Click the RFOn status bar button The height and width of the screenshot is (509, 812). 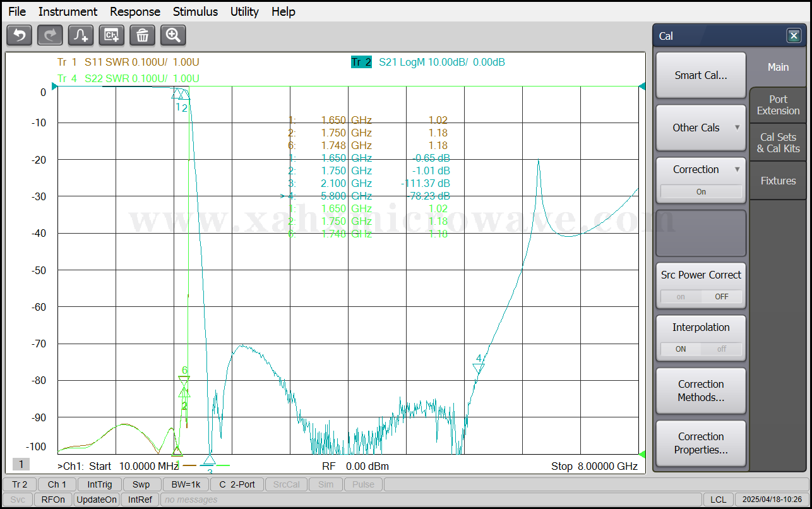53,500
